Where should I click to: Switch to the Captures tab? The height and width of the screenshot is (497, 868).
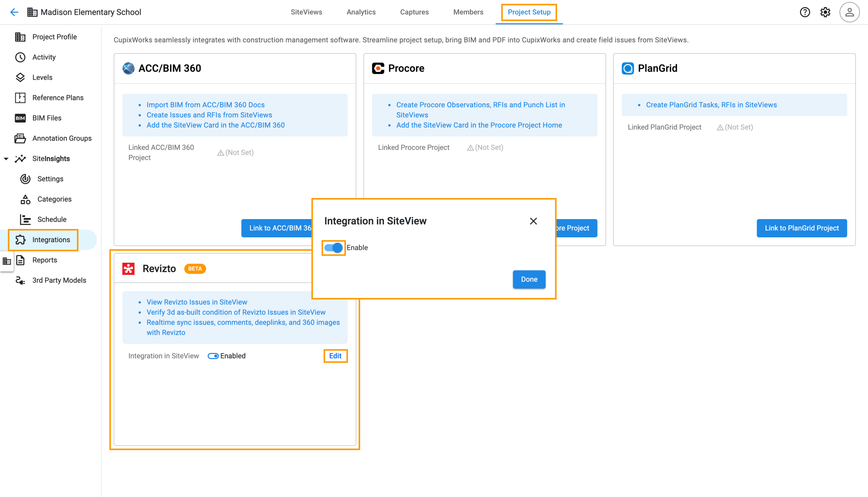click(x=414, y=12)
